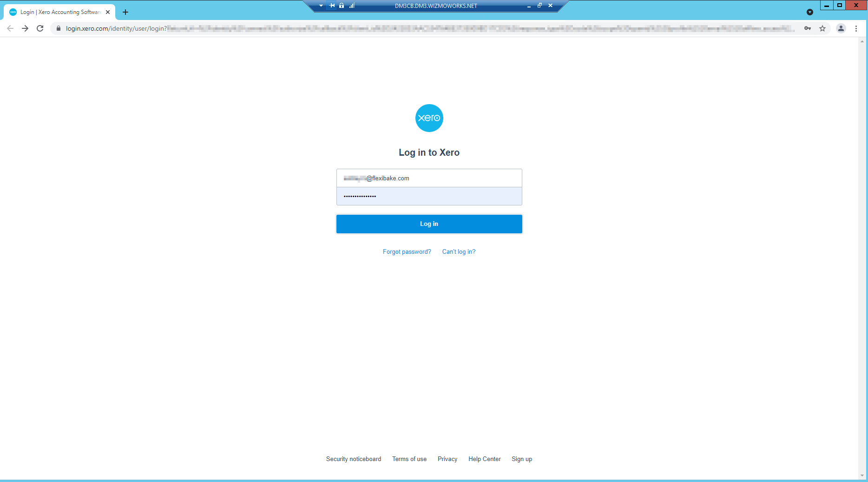Close the Login | Xero tab
The image size is (868, 482).
(108, 12)
